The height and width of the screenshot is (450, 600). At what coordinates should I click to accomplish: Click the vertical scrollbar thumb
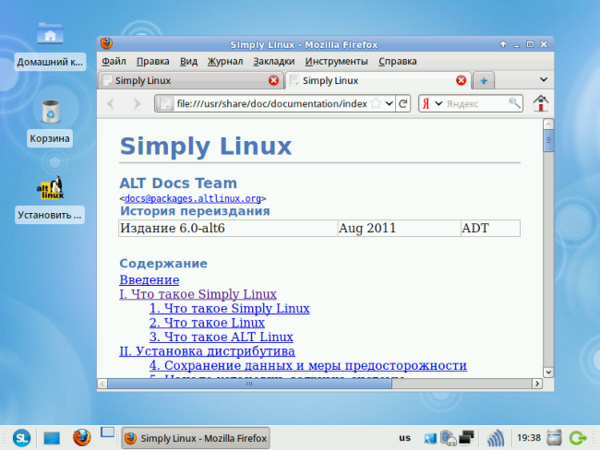[x=548, y=140]
